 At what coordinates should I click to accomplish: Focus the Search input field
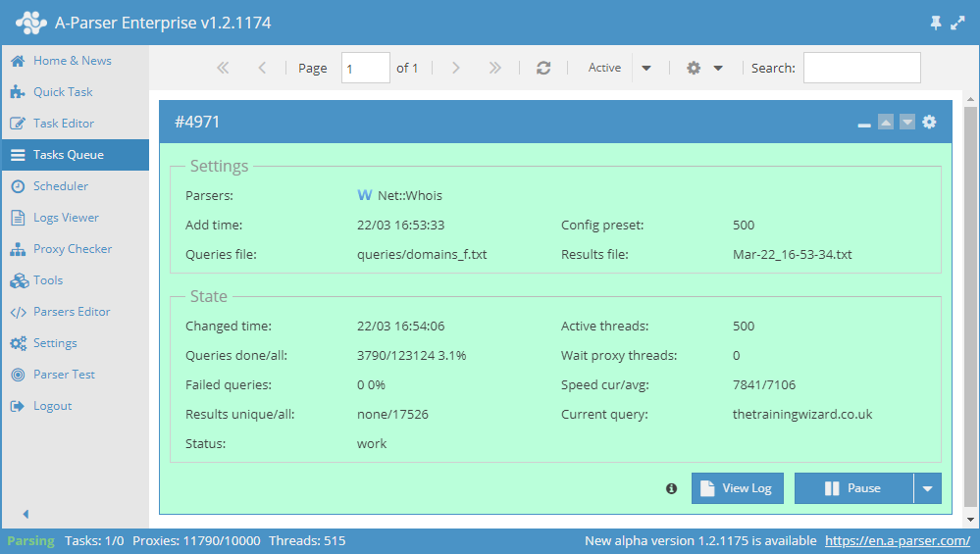tap(861, 68)
